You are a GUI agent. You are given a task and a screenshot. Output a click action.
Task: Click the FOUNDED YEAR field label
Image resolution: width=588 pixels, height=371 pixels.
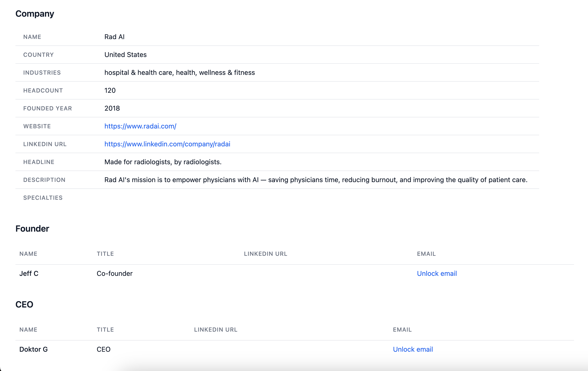[48, 108]
